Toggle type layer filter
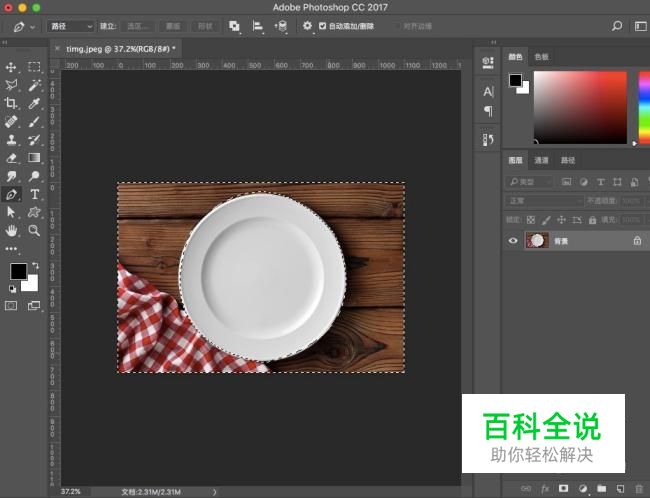650x498 pixels. coord(600,182)
